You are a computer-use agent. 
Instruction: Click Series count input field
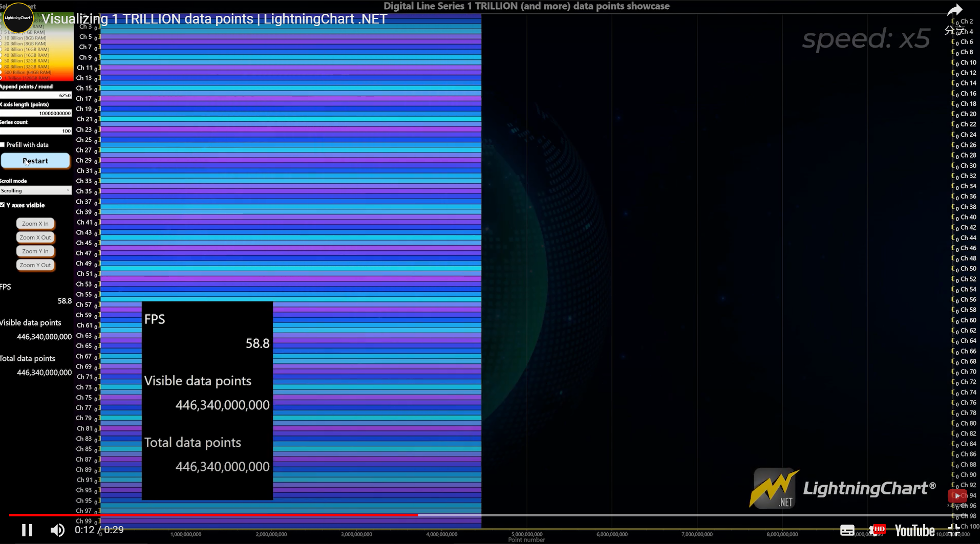(36, 131)
